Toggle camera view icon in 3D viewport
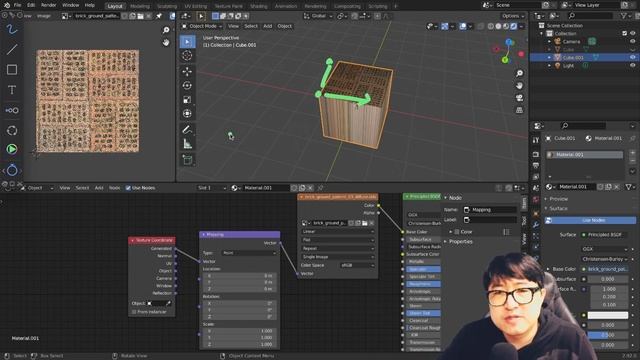The height and width of the screenshot is (360, 640). [x=519, y=98]
